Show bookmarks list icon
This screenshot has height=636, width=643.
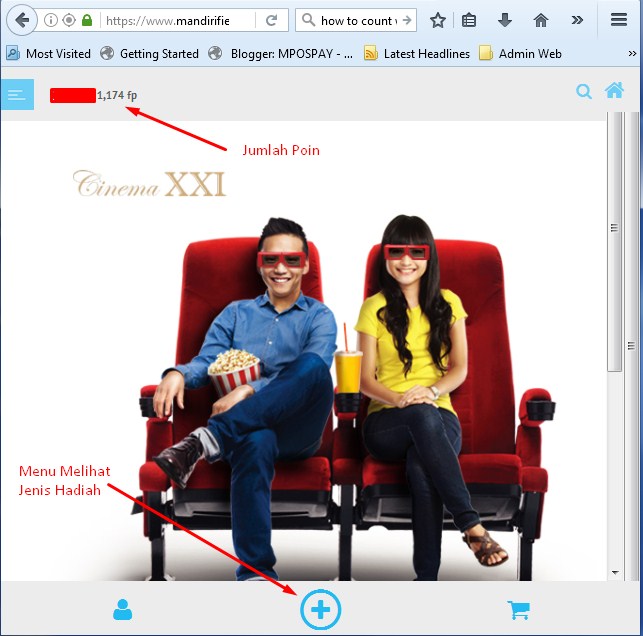(469, 20)
